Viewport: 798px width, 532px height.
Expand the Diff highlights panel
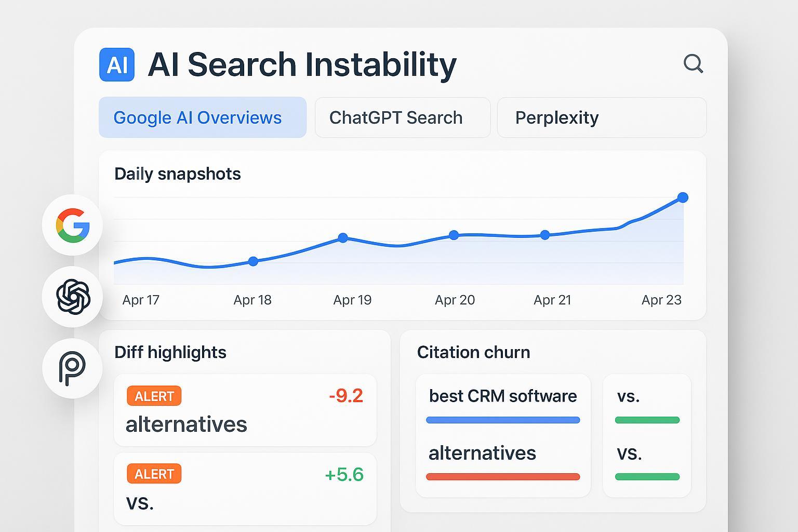click(x=170, y=352)
